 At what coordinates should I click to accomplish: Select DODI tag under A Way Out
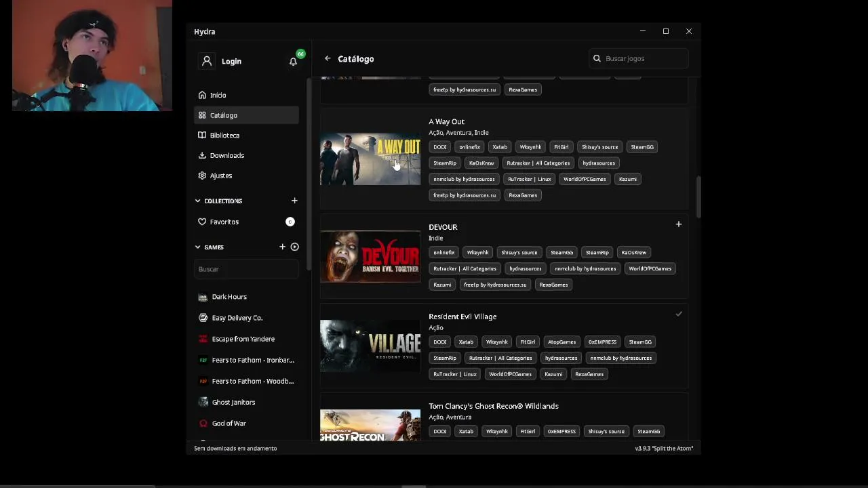coord(440,147)
